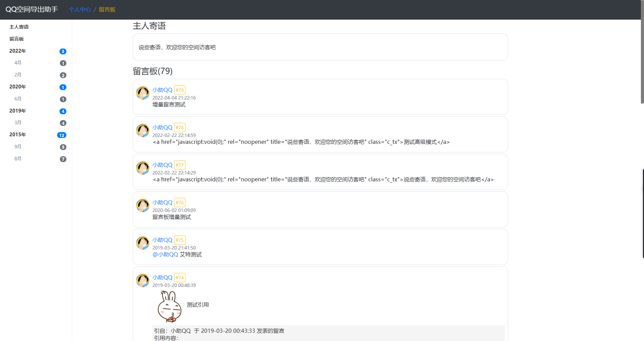The height and width of the screenshot is (341, 644).
Task: Click the count badge 2 beside 2月
Action: 63,75
